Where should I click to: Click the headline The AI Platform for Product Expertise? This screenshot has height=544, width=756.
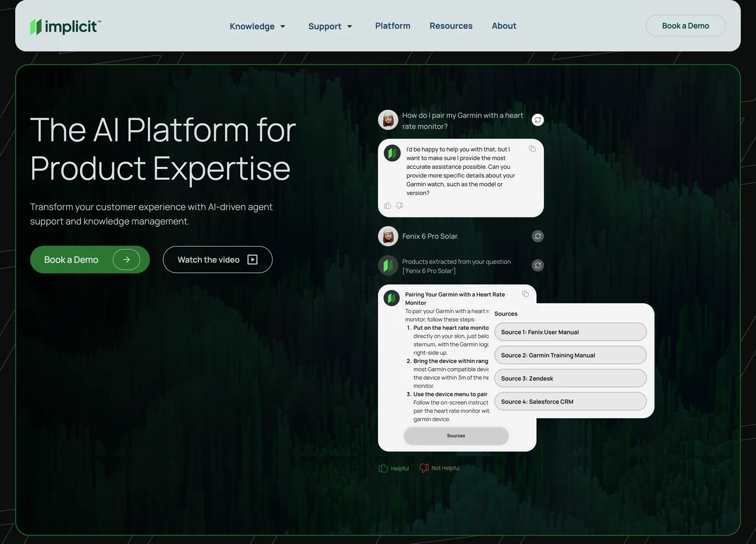[163, 149]
